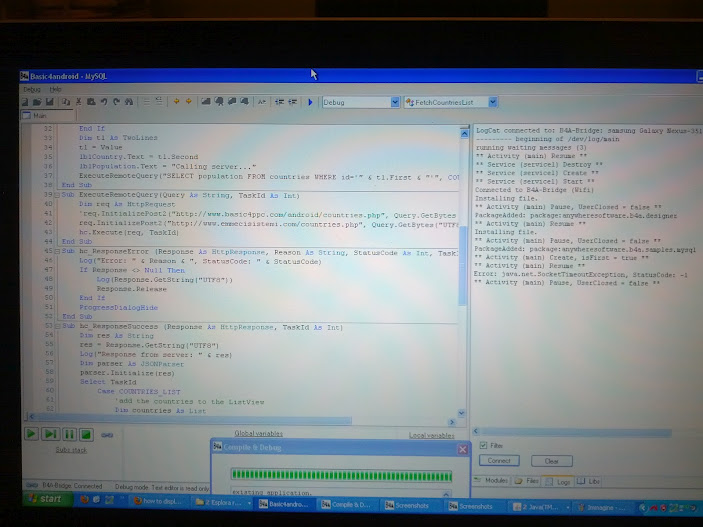Click the Subs stack label
The width and height of the screenshot is (703, 527).
pos(71,450)
